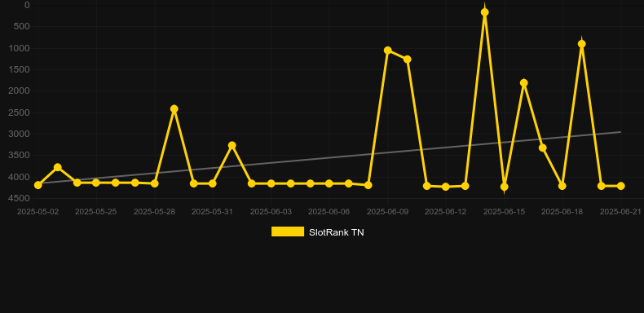Select the last data point above 2025-06-21

[x=620, y=186]
